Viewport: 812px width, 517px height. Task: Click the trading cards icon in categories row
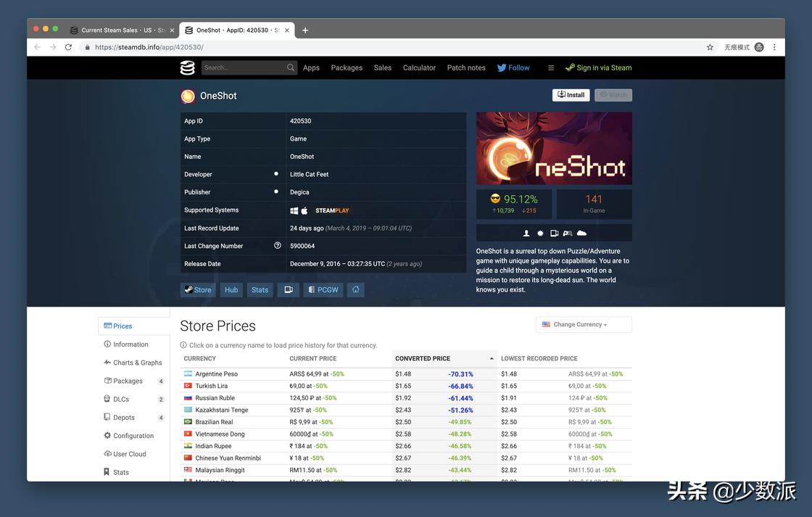[554, 233]
